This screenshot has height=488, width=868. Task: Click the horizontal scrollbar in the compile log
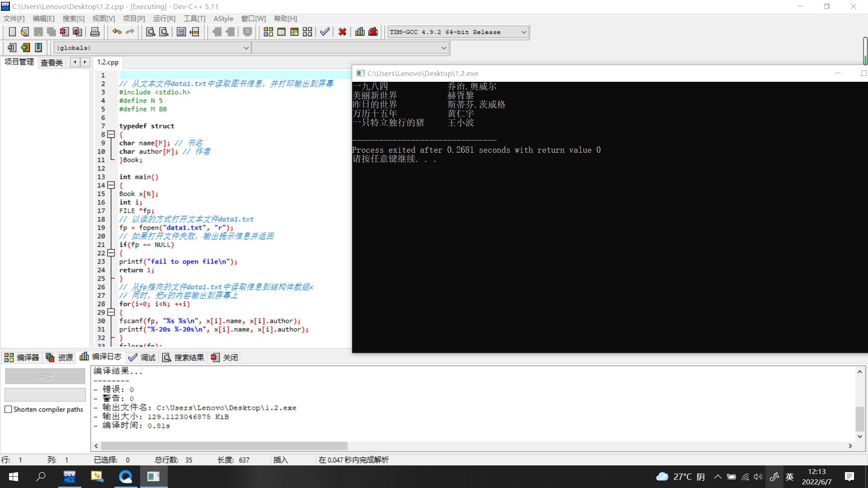pyautogui.click(x=224, y=446)
